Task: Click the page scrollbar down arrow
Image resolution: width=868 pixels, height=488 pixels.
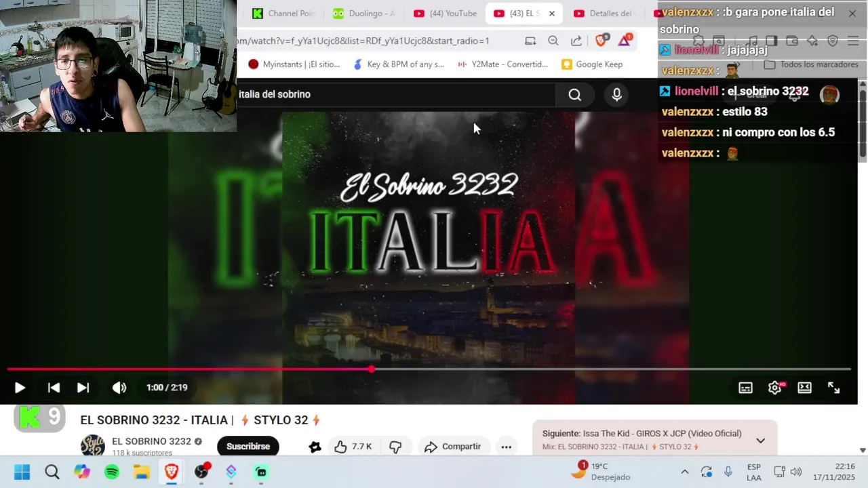Action: coord(863,450)
